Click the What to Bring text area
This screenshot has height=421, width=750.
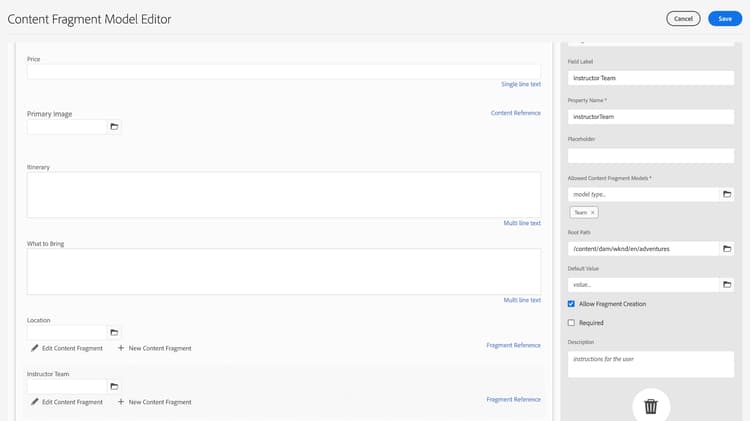pos(284,272)
